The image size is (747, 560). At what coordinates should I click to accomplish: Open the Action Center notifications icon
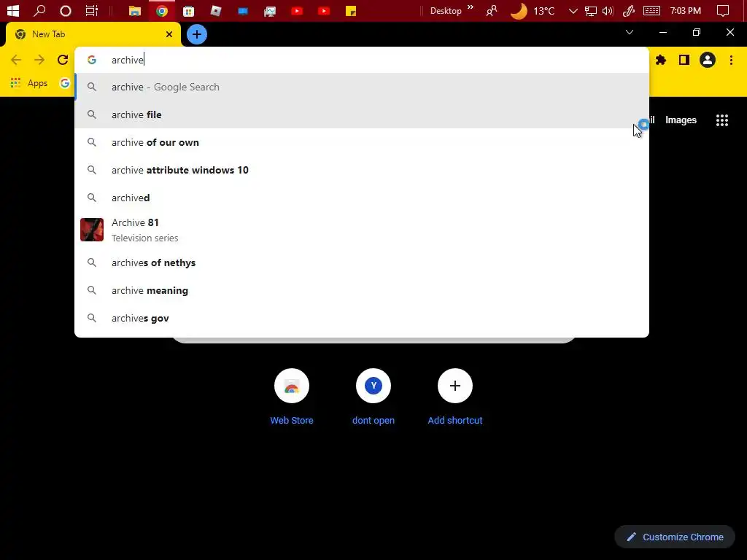pos(723,10)
